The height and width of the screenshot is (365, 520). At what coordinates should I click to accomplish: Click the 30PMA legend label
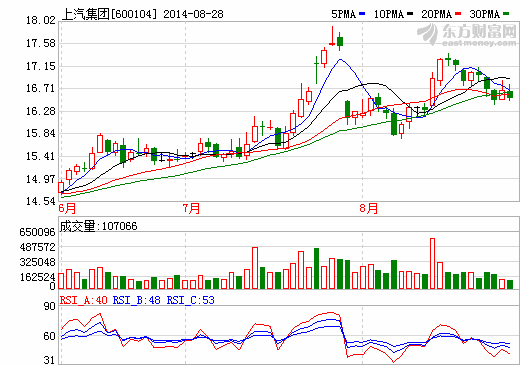485,14
